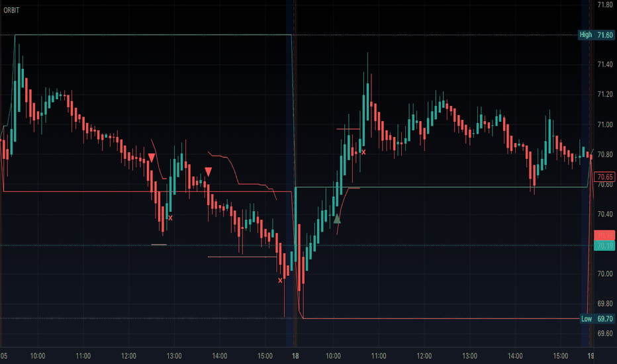Click the 71.80 price axis label
The width and height of the screenshot is (617, 364).
(605, 5)
